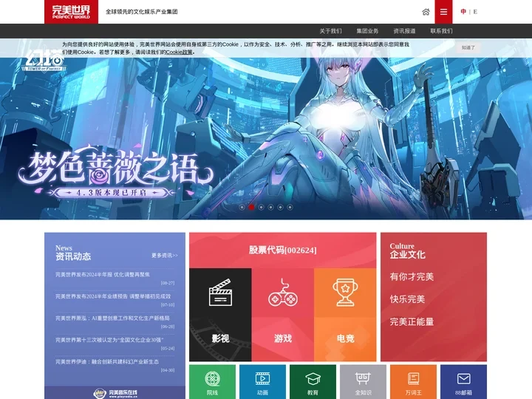Open the 关于我们 menu
This screenshot has width=532, height=399.
pos(330,31)
